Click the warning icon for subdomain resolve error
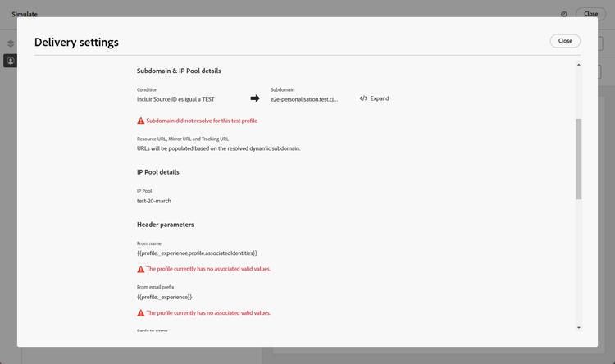This screenshot has height=364, width=615. (x=140, y=121)
